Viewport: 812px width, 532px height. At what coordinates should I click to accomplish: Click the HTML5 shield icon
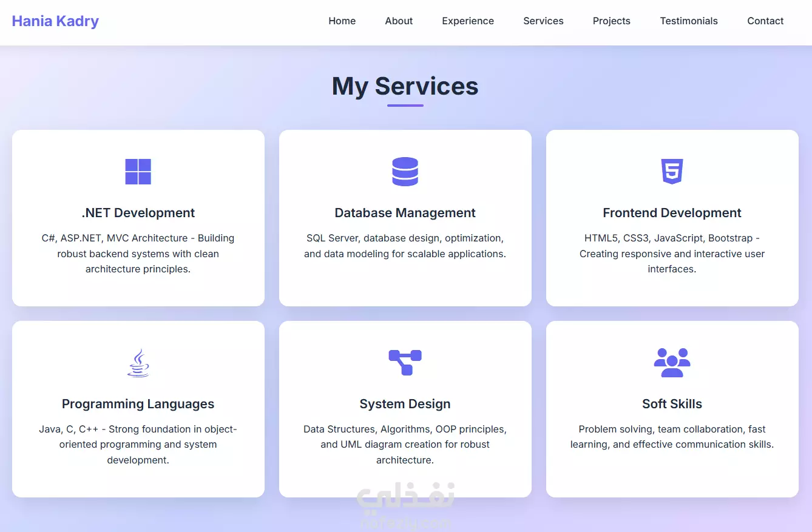coord(672,172)
